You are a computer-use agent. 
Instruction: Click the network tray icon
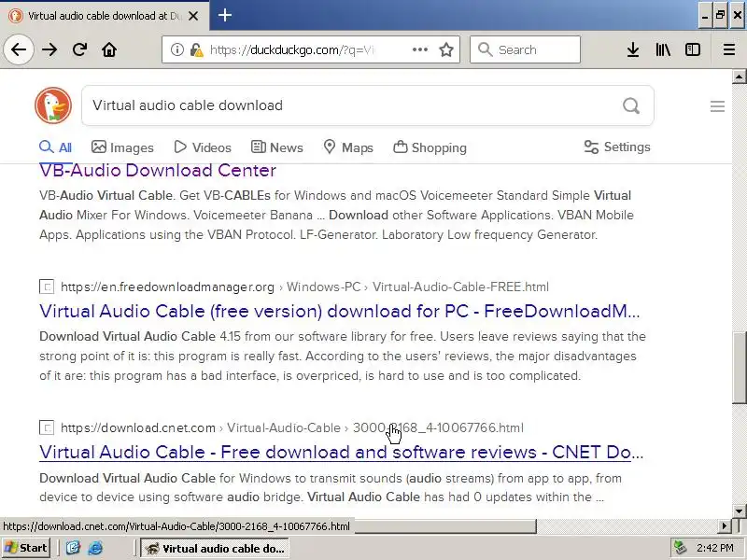tap(681, 548)
